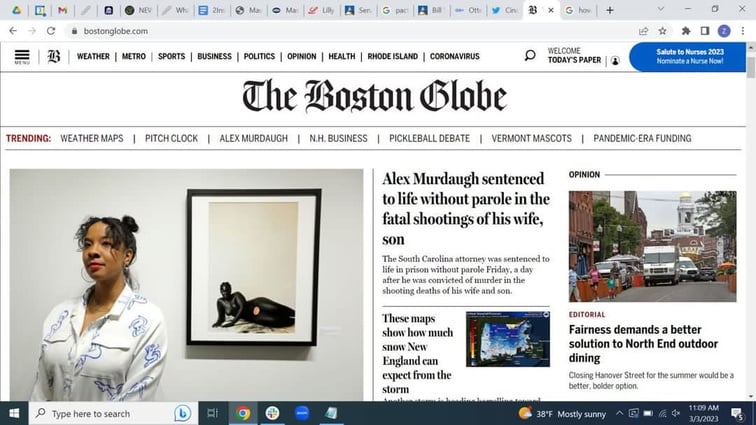This screenshot has width=756, height=425.
Task: Share this page via address bar icon
Action: pos(643,31)
